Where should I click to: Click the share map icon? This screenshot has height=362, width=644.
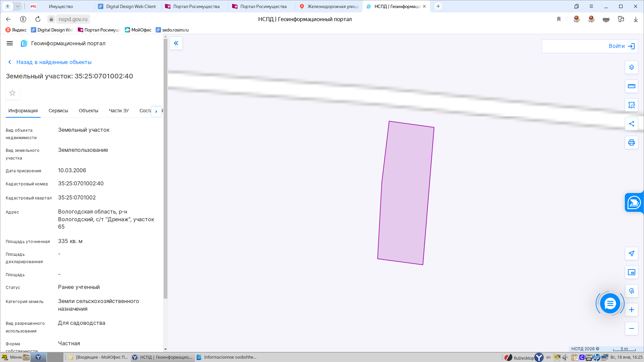(x=631, y=124)
